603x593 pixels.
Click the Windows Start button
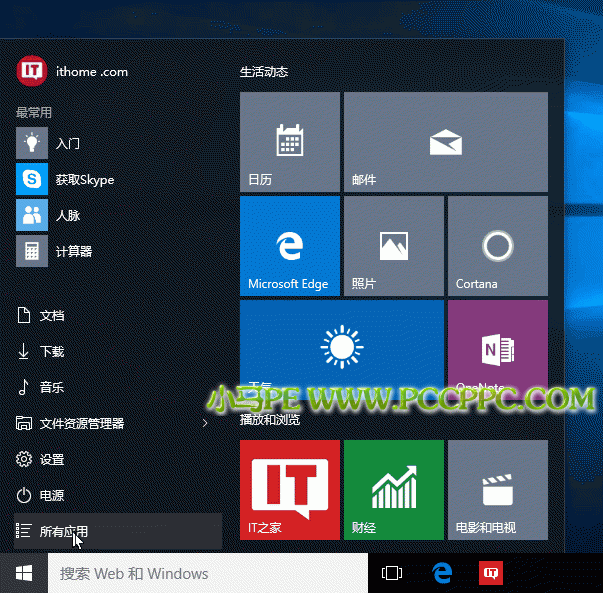(24, 574)
